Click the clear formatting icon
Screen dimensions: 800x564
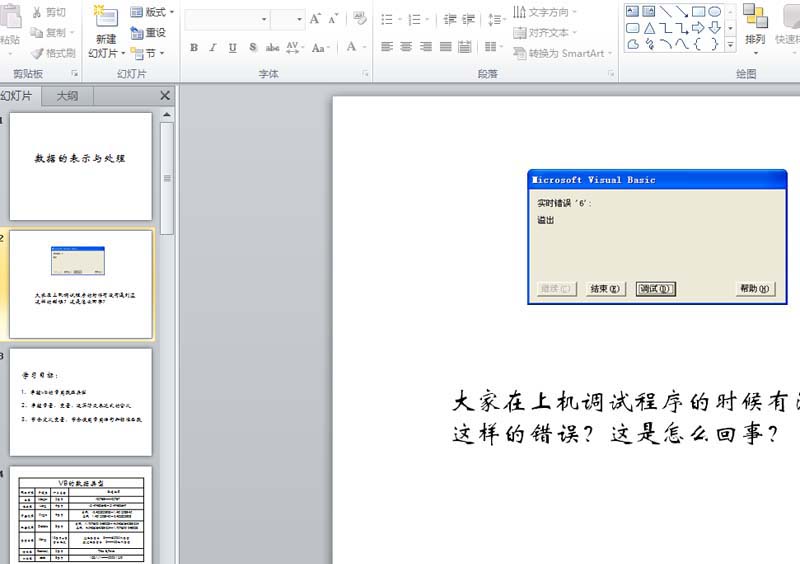point(360,19)
